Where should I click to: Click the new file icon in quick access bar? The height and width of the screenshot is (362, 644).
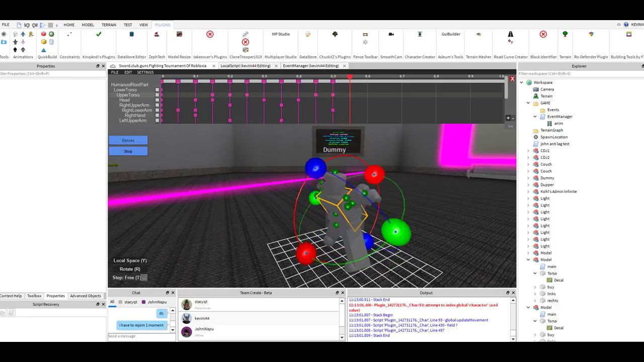[x=19, y=25]
